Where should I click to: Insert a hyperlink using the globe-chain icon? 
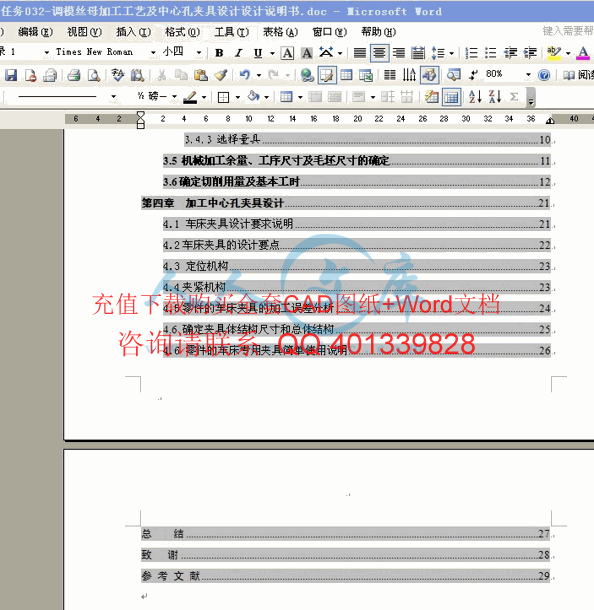point(307,75)
